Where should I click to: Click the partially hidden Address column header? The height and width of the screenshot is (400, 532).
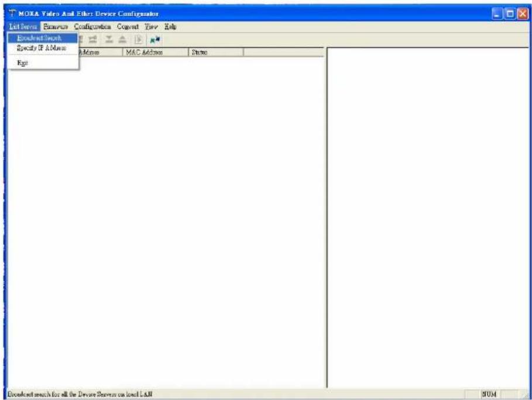click(100, 52)
